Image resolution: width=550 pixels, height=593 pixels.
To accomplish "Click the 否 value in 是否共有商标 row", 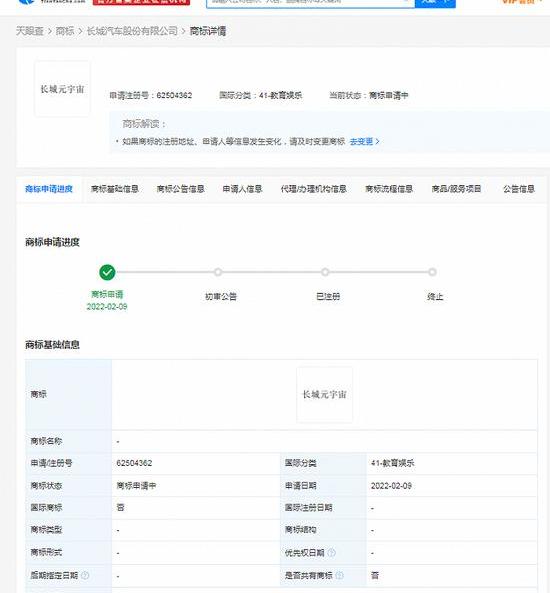I will (375, 575).
